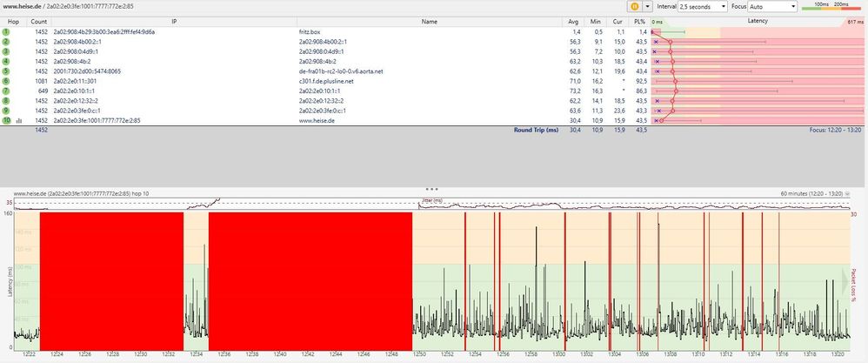Open the Interval 2,5 seconds dropdown
This screenshot has width=868, height=363.
pyautogui.click(x=703, y=7)
